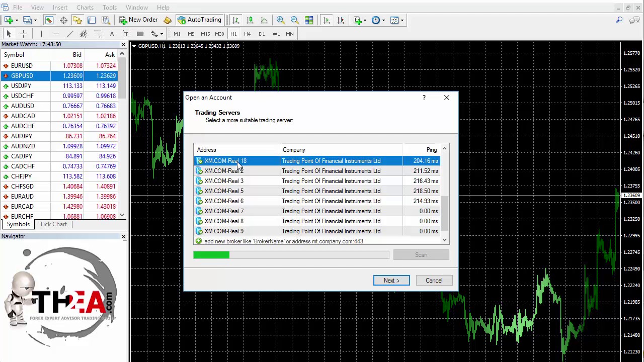Open the File menu
Viewport: 644px width, 362px height.
click(17, 8)
